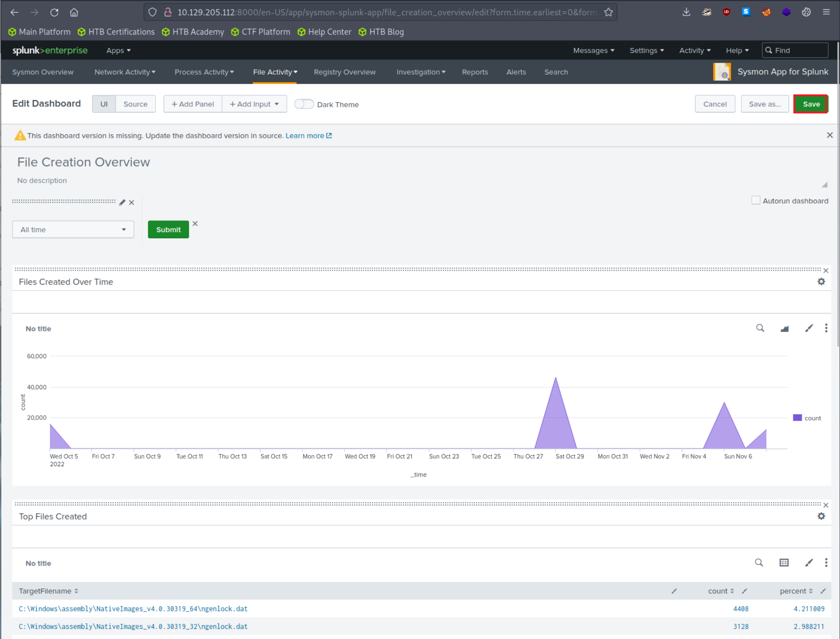Image resolution: width=840 pixels, height=639 pixels.
Task: Toggle the Dark Theme switch
Action: pos(304,104)
